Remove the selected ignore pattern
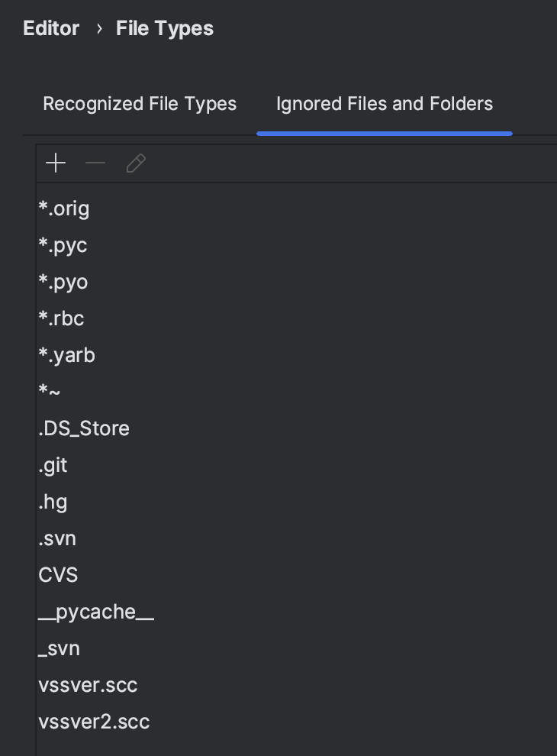This screenshot has width=557, height=756. [x=95, y=163]
